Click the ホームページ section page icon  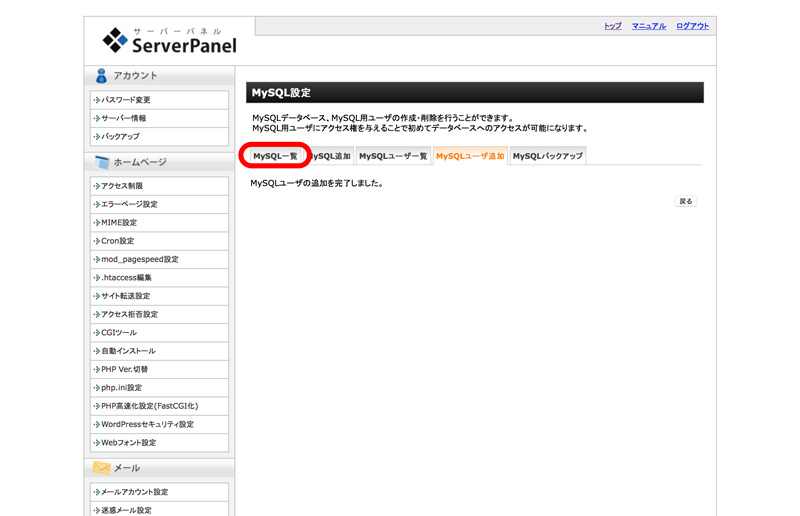coord(102,162)
